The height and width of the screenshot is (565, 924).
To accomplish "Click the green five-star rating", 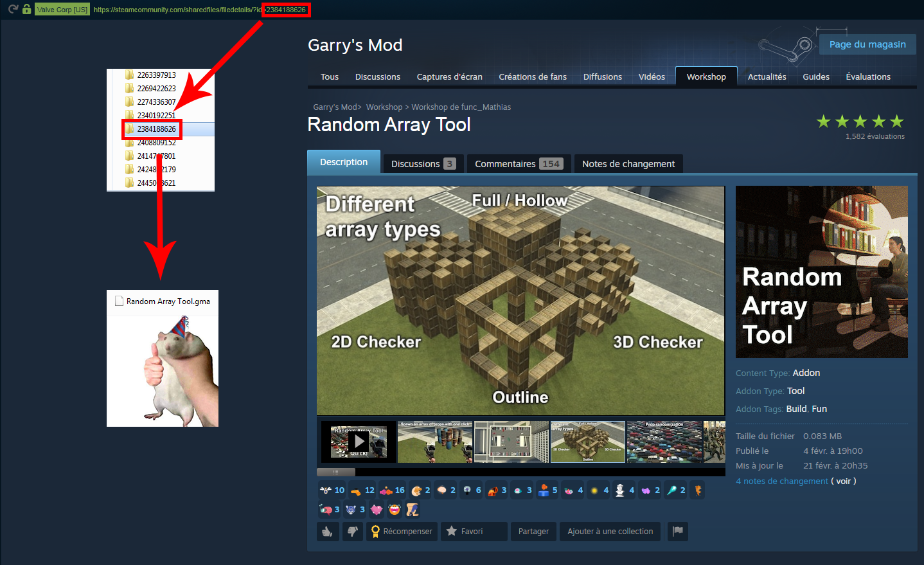I will [x=860, y=121].
